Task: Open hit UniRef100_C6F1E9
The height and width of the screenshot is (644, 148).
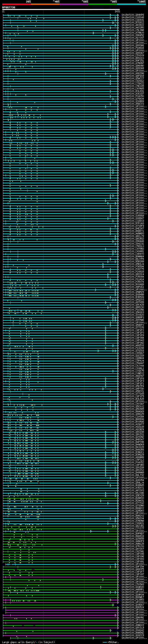Action: pyautogui.click(x=133, y=335)
